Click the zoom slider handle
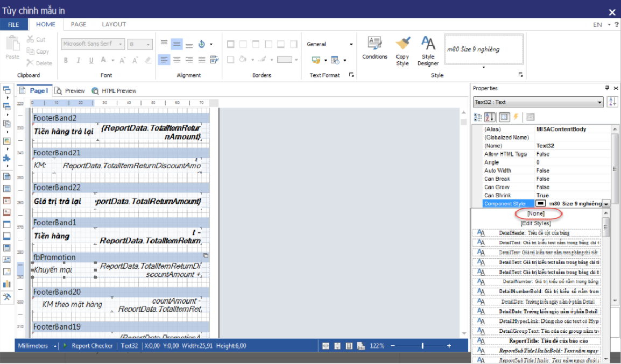 (x=422, y=346)
